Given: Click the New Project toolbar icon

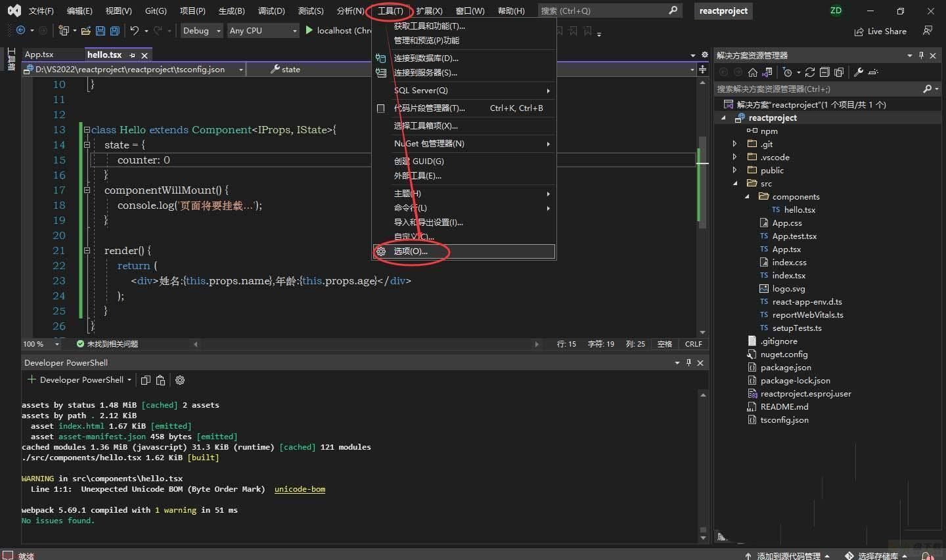Looking at the screenshot, I should coord(64,30).
